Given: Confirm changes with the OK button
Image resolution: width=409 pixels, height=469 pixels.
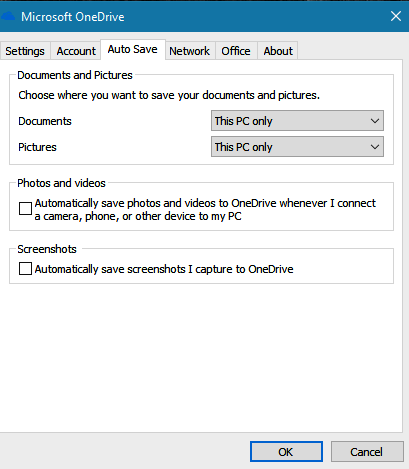Looking at the screenshot, I should [x=286, y=452].
